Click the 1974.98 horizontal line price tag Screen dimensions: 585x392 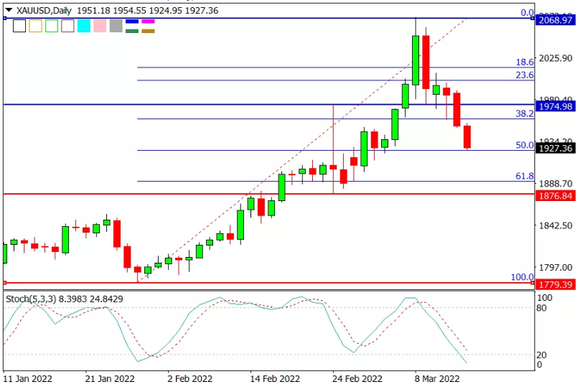tap(556, 106)
